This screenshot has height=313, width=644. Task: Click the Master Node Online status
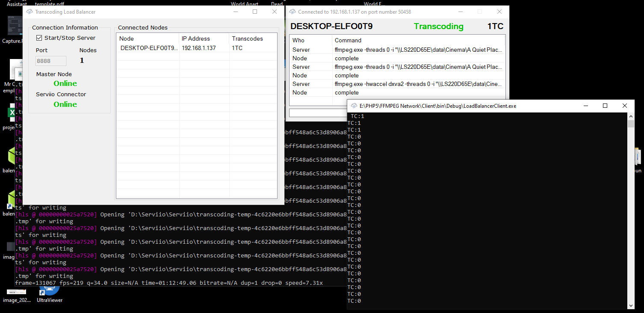(65, 83)
